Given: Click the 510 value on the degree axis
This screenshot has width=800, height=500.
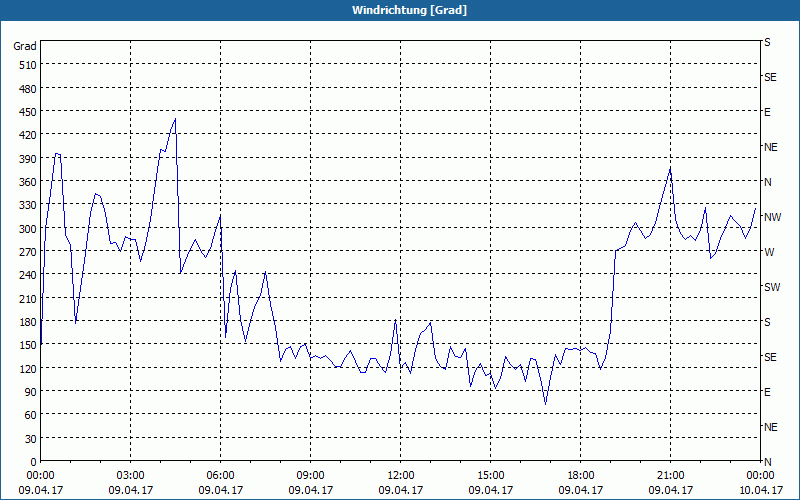Looking at the screenshot, I should [29, 65].
